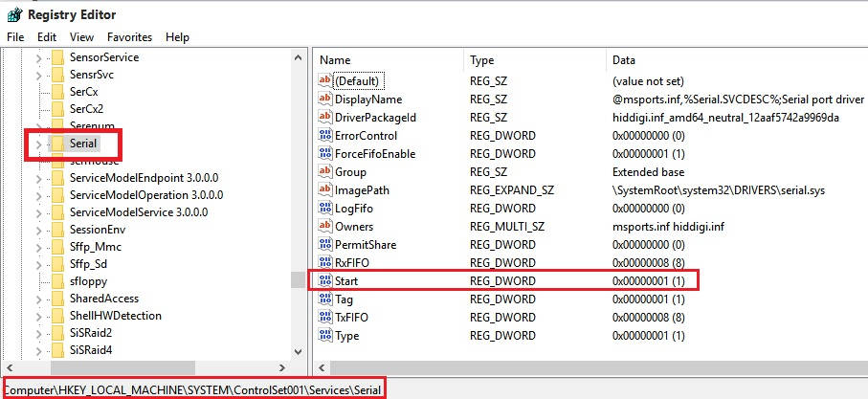The height and width of the screenshot is (399, 868).
Task: Click the string icon beside DisplayName value
Action: pyautogui.click(x=324, y=100)
